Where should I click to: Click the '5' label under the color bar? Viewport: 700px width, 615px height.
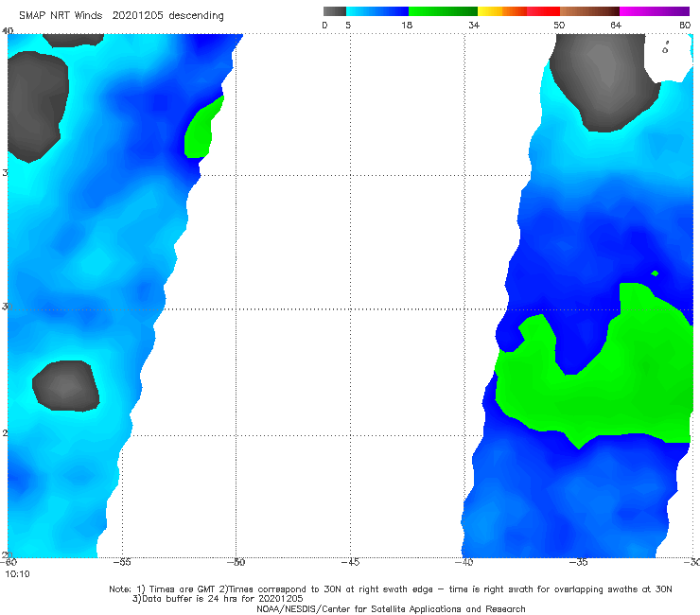point(348,26)
